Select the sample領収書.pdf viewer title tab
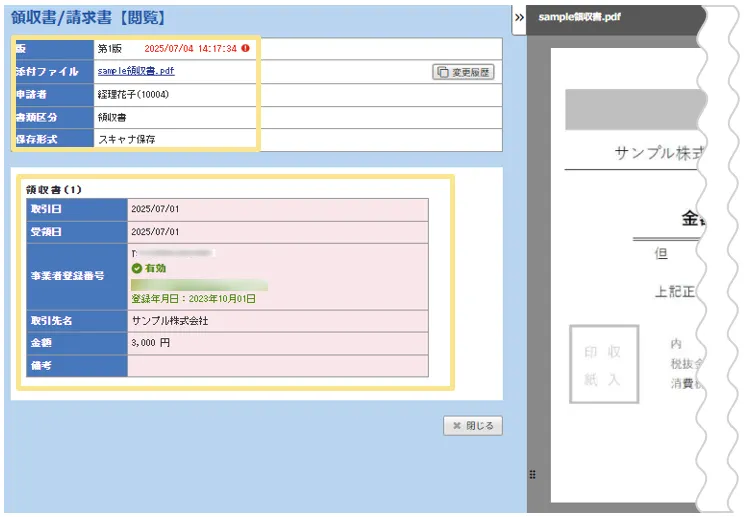 tap(579, 17)
